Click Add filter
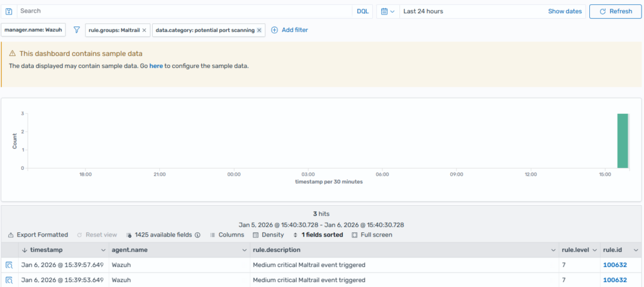The height and width of the screenshot is (287, 644). click(x=289, y=30)
